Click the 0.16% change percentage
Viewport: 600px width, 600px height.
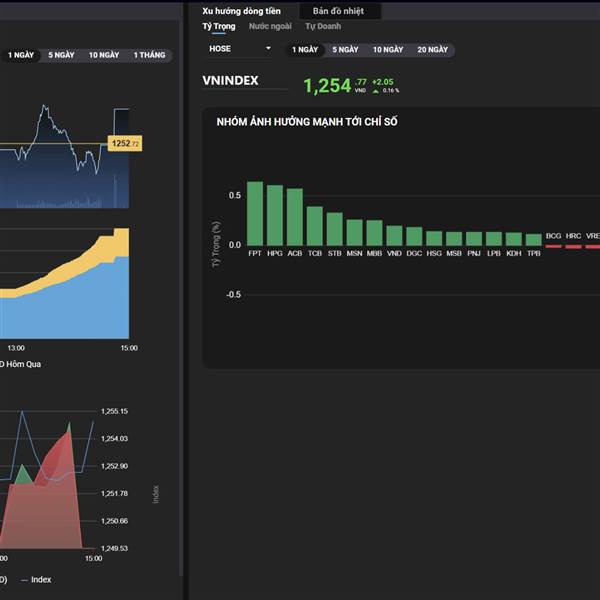pyautogui.click(x=391, y=91)
